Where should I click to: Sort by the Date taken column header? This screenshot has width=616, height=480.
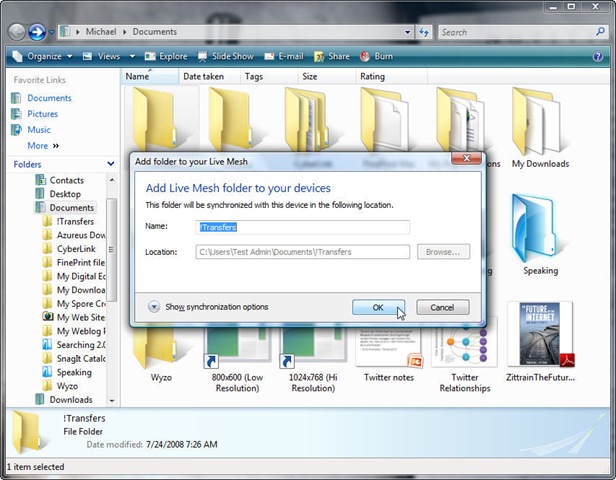(209, 77)
